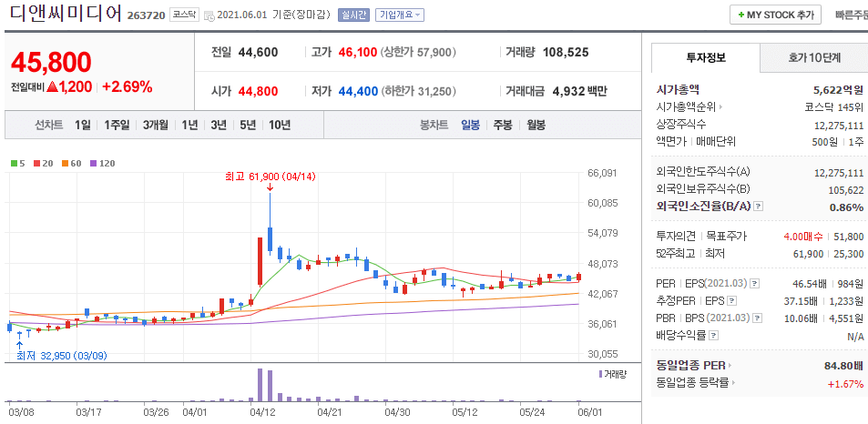The height and width of the screenshot is (424, 868).
Task: Click the 코스닥 market badge
Action: [x=183, y=15]
